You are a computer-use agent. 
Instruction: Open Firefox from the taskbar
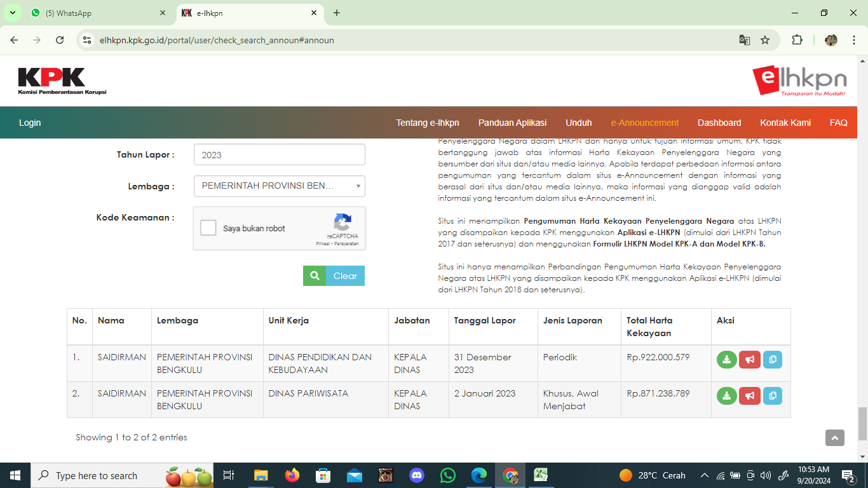[292, 475]
